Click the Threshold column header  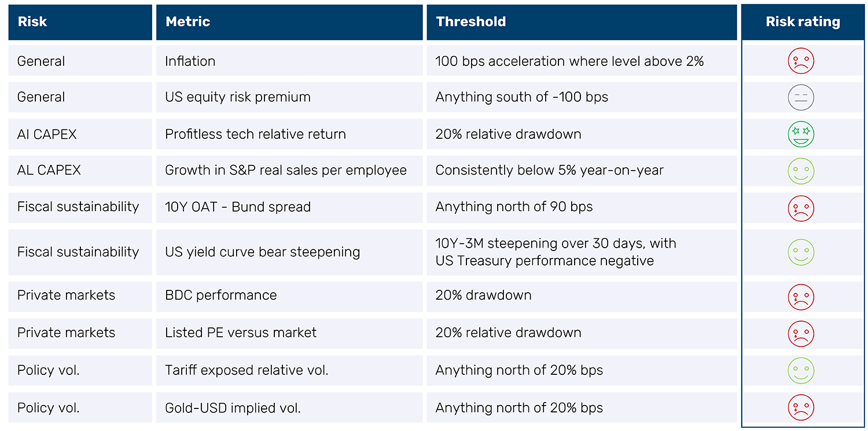point(471,22)
